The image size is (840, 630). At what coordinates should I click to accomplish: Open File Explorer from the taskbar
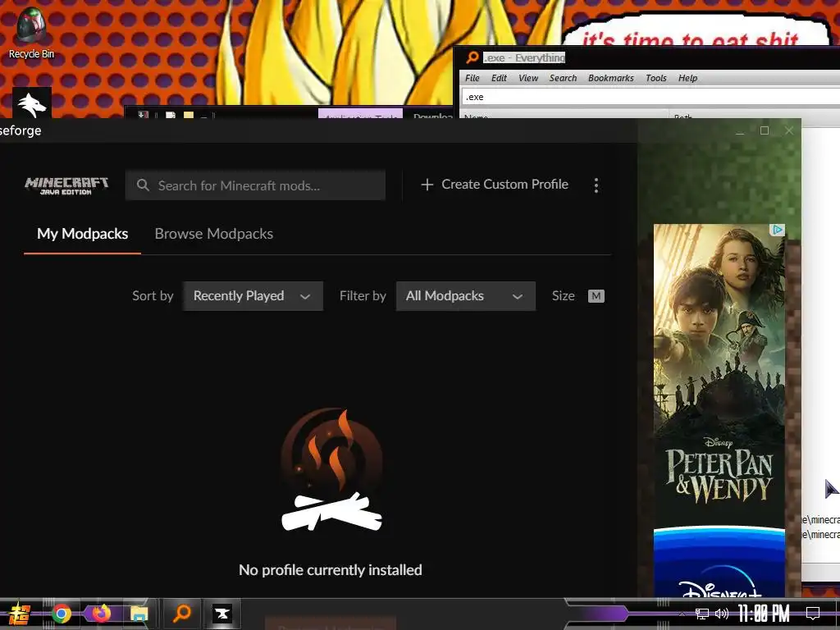tap(139, 614)
